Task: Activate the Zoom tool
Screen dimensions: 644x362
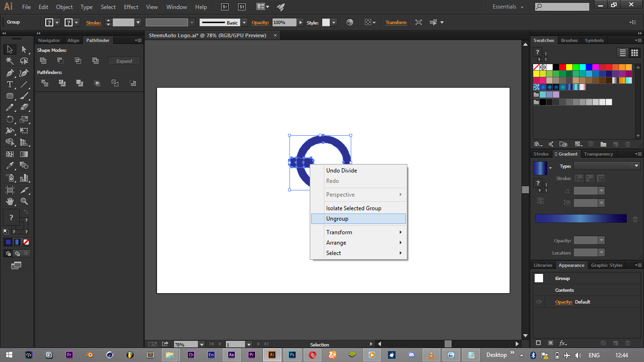Action: pyautogui.click(x=24, y=201)
